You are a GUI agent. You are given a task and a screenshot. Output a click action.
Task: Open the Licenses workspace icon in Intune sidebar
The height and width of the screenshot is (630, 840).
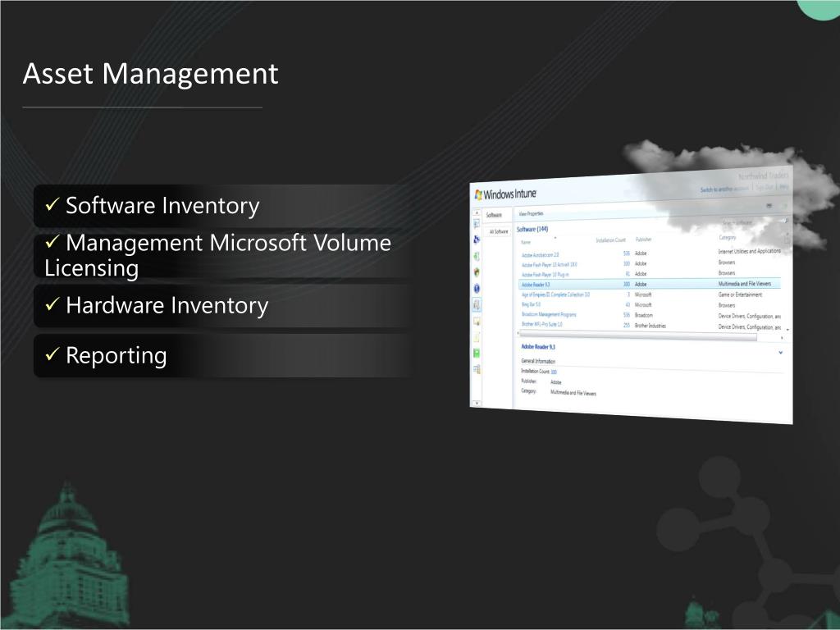[x=477, y=321]
